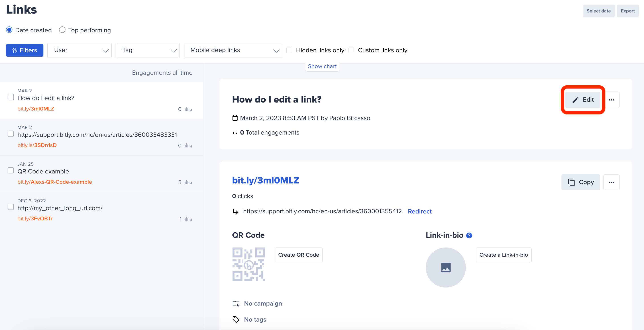Image resolution: width=644 pixels, height=330 pixels.
Task: Select the Edit pencil icon
Action: click(x=575, y=100)
